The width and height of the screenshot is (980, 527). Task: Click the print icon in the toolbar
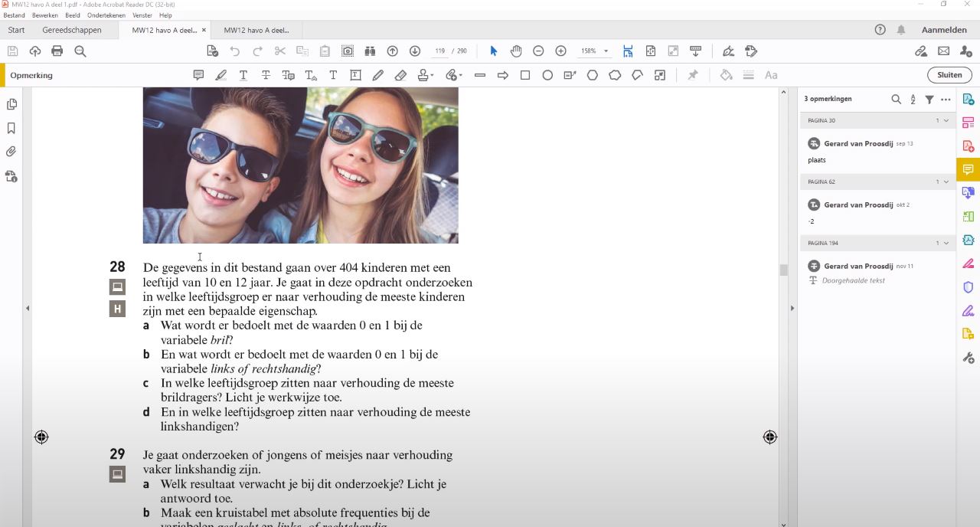(57, 51)
